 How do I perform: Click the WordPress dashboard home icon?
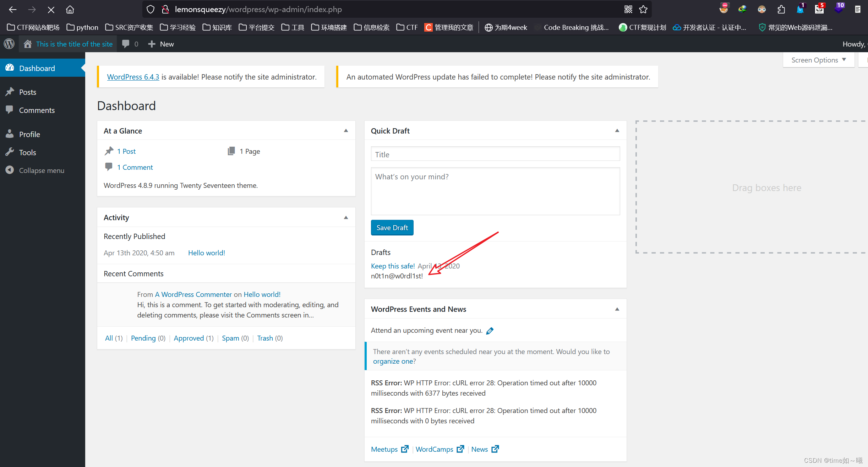(26, 44)
